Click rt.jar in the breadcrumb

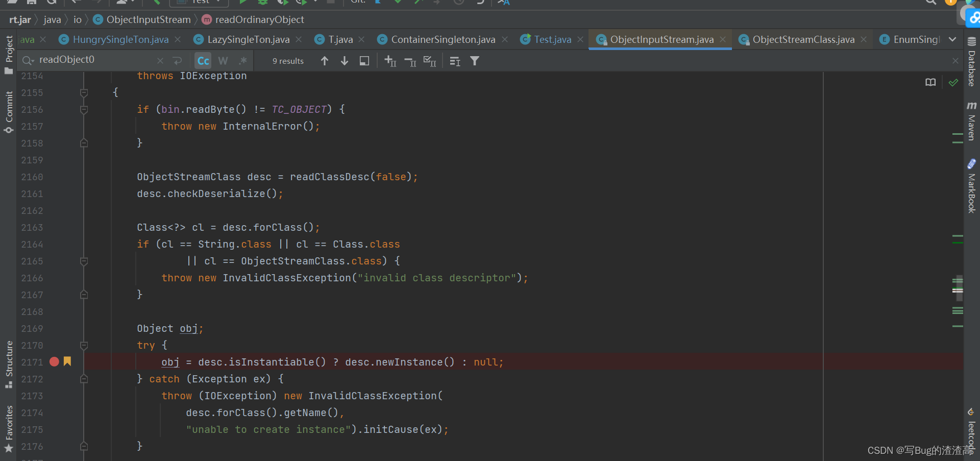(20, 19)
